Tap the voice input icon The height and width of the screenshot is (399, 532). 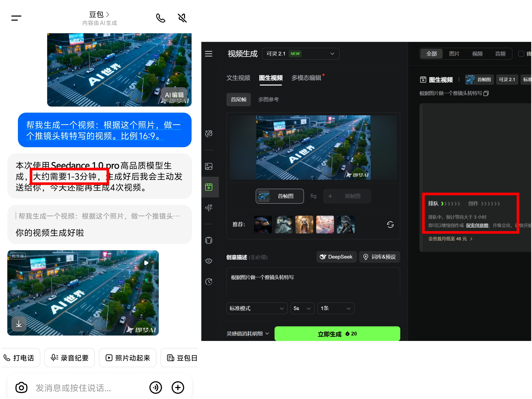[x=156, y=387]
